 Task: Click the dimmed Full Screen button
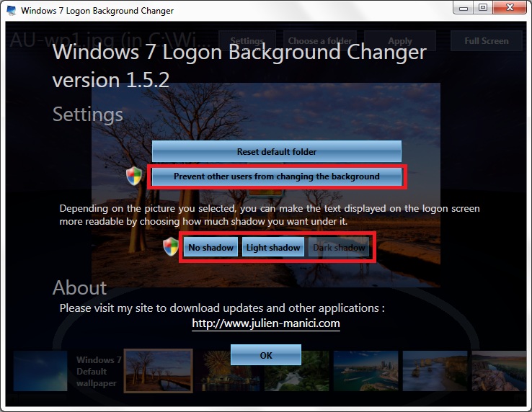click(486, 41)
